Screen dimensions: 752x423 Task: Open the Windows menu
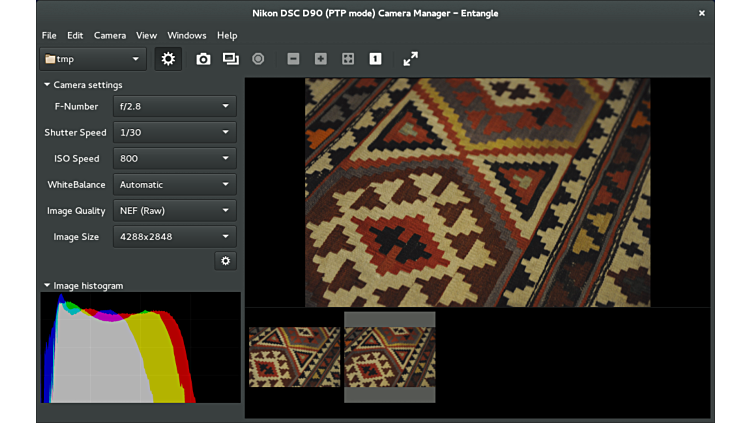tap(187, 35)
